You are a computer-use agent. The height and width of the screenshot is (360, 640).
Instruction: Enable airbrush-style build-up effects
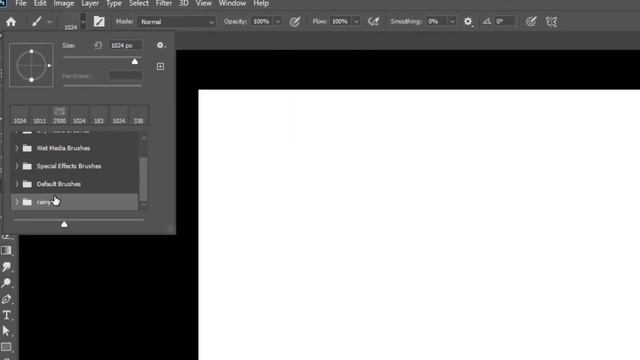coord(373,22)
